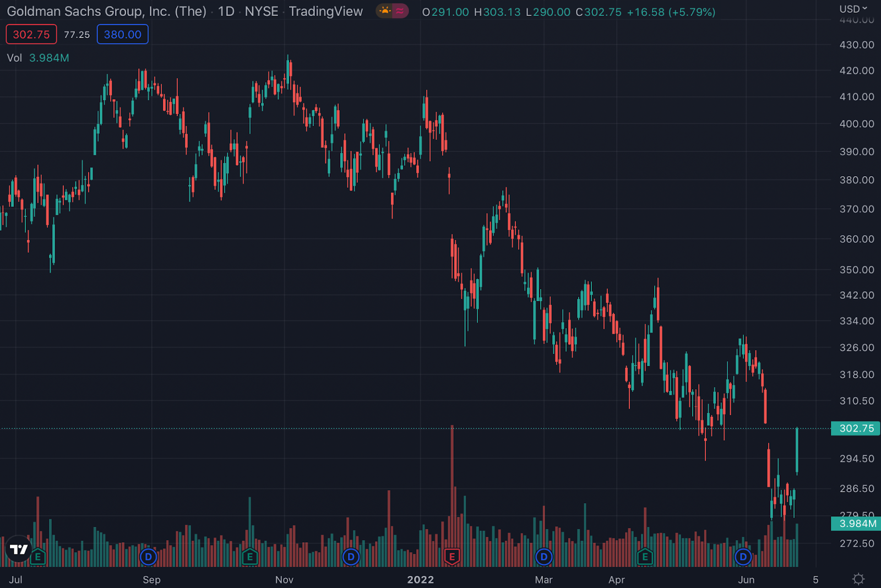The image size is (881, 588).
Task: Click the 360.00 price scale label
Action: 857,239
